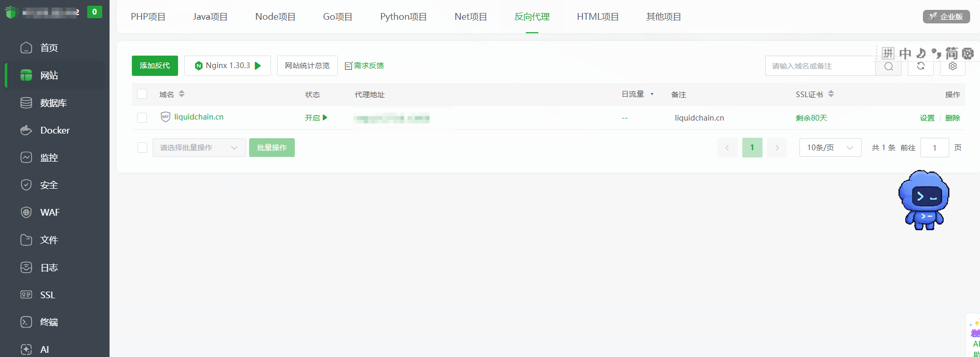Click the green Nginx play arrow
980x357 pixels.
point(258,65)
